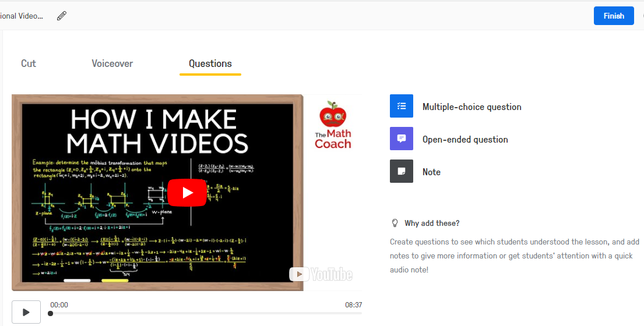The height and width of the screenshot is (326, 644).
Task: Click the play button below the video
Action: [26, 312]
